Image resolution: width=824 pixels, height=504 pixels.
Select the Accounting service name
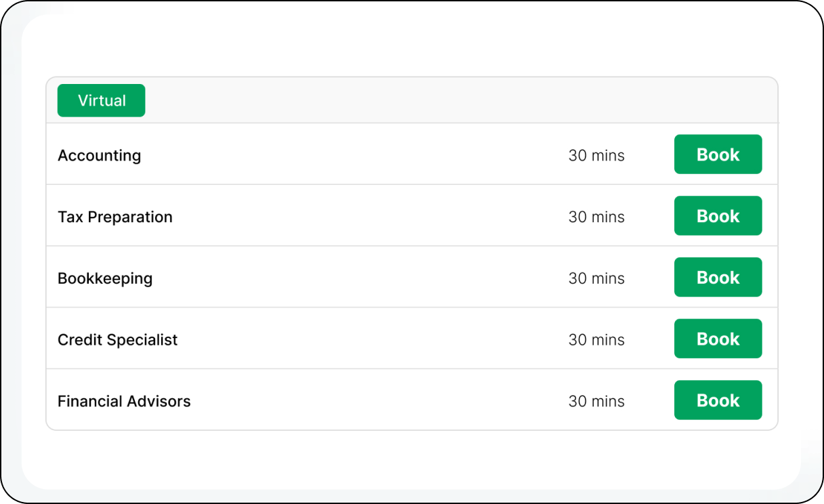[x=100, y=155]
